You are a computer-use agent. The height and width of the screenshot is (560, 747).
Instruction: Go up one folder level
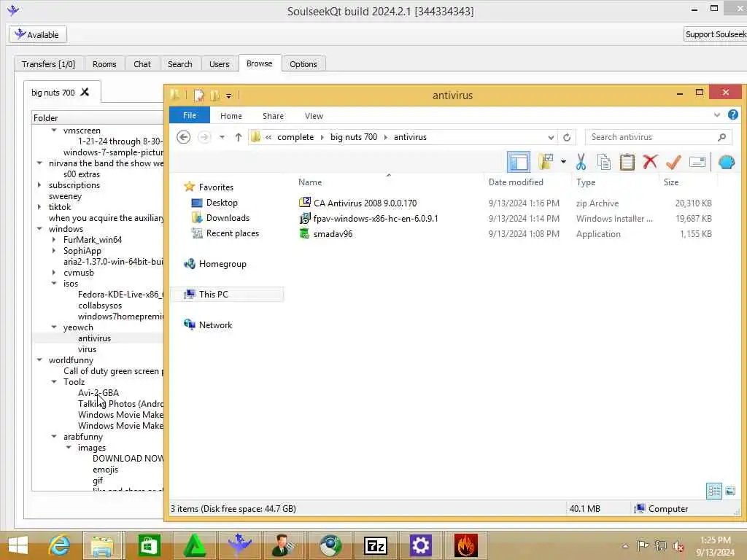click(239, 137)
